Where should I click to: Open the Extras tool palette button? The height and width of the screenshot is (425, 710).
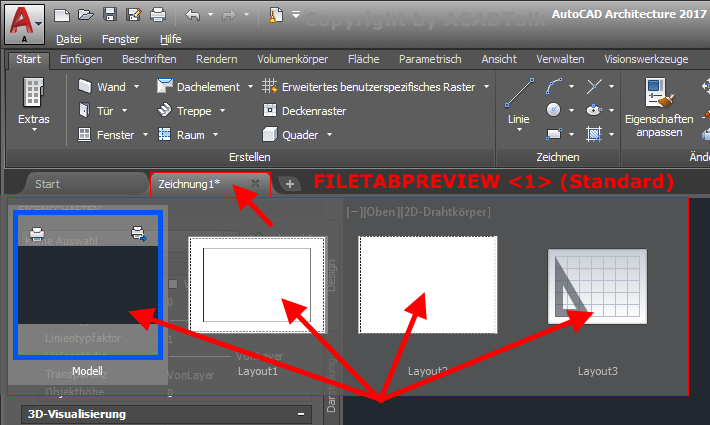tap(34, 104)
